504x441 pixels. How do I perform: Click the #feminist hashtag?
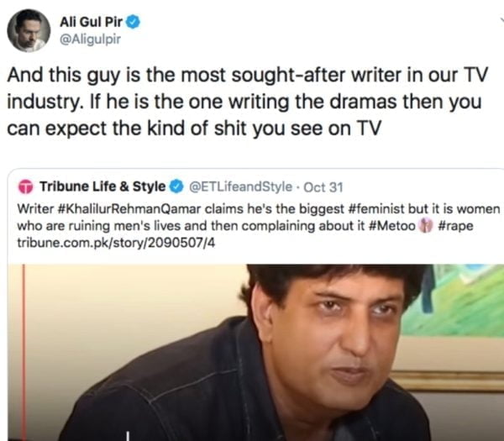tap(376, 209)
